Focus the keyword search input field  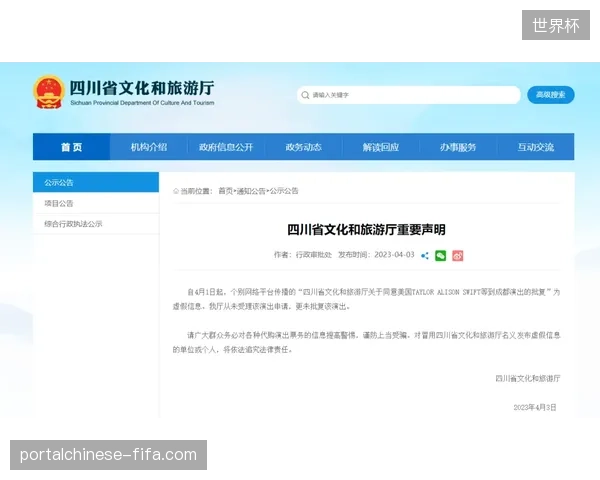pyautogui.click(x=409, y=95)
